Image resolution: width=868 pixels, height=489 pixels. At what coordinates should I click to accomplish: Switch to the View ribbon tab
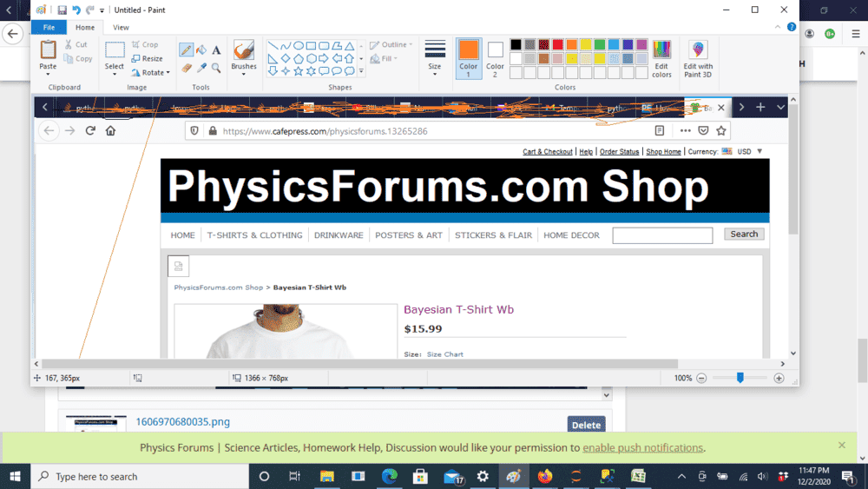pyautogui.click(x=121, y=27)
